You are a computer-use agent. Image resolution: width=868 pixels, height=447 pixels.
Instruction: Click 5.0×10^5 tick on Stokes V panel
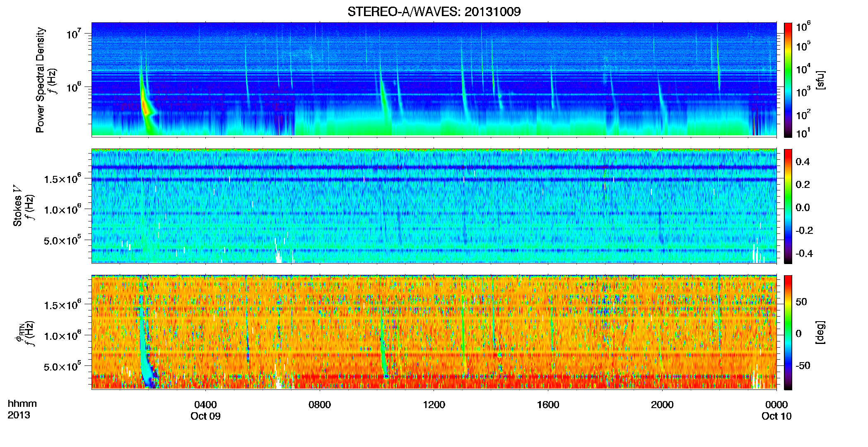63,240
